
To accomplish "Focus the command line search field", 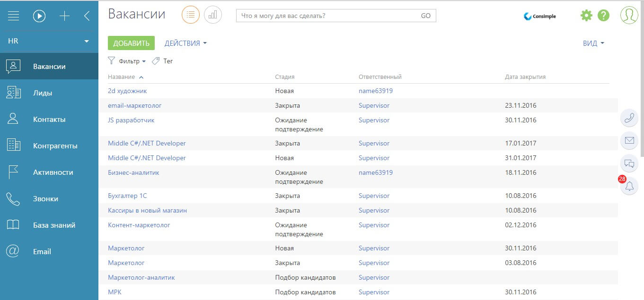I will coord(326,16).
